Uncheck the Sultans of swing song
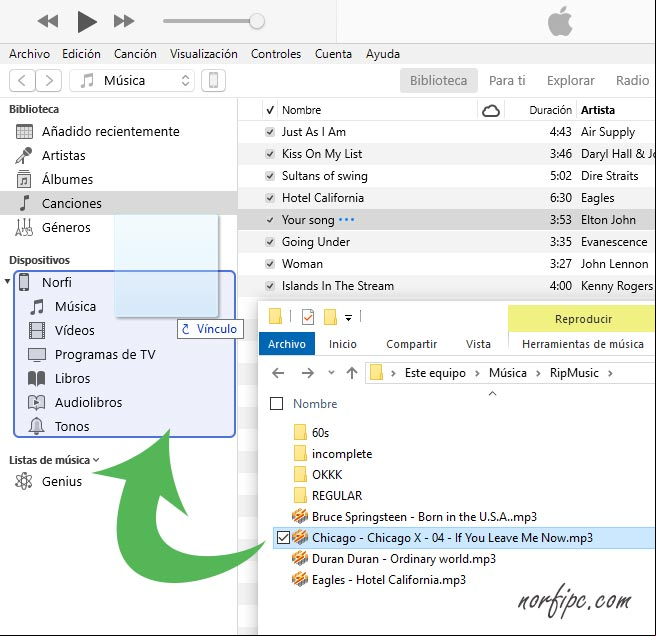Screen dimensions: 656x636 click(x=270, y=176)
